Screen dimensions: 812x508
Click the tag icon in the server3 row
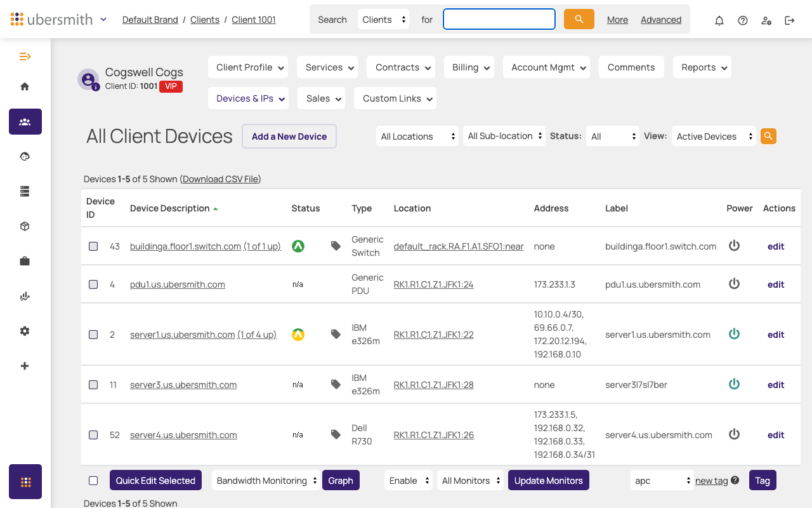tap(336, 384)
